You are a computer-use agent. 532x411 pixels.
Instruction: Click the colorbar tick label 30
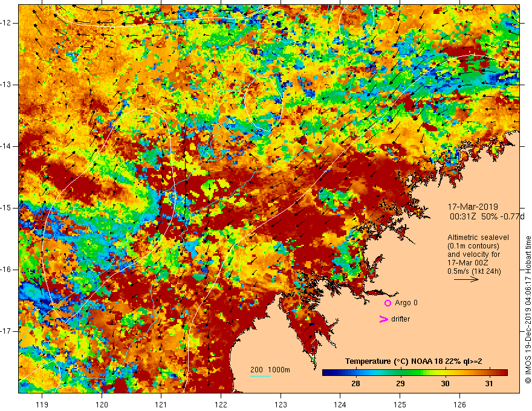click(x=445, y=384)
